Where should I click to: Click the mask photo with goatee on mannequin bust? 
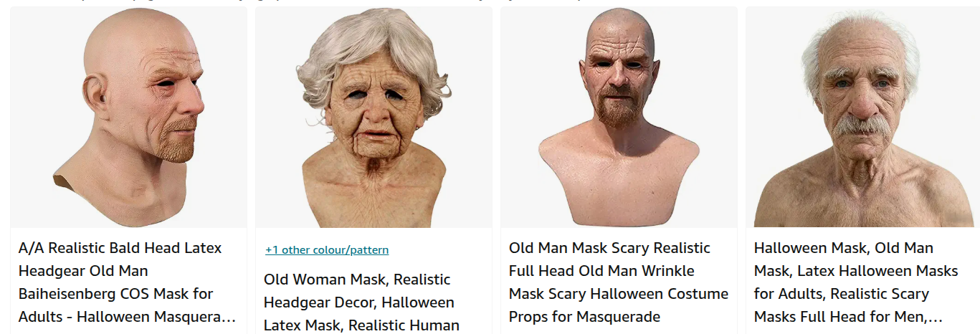coord(619,118)
